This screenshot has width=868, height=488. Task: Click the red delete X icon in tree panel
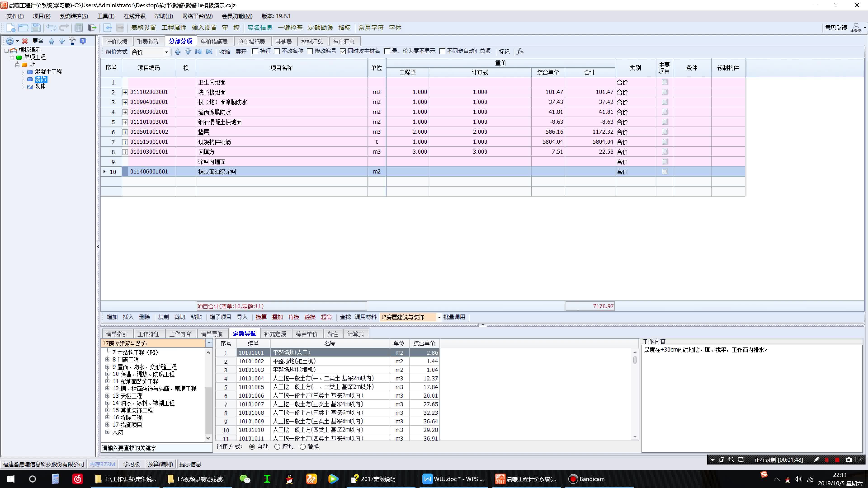coord(25,41)
